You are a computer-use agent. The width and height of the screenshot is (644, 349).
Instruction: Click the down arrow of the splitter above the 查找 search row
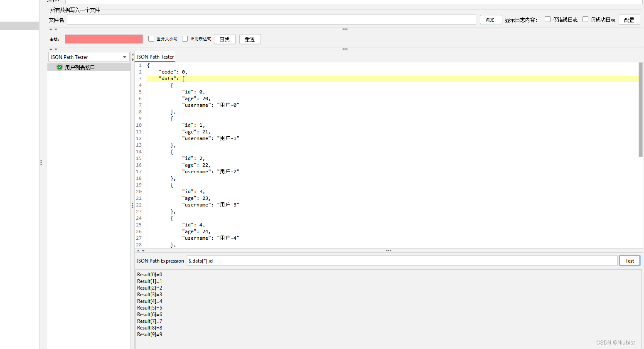tap(56, 29)
